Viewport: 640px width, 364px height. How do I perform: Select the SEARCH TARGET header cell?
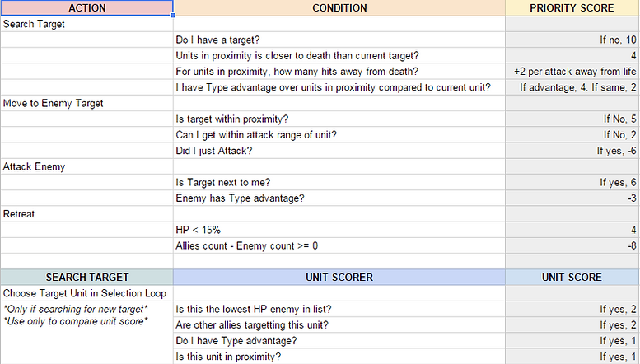pos(87,278)
